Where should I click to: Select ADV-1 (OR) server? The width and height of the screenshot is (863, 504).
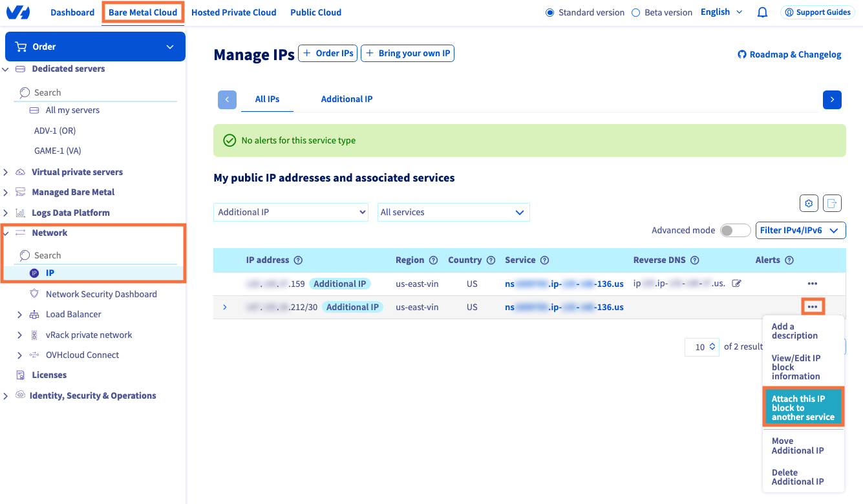55,131
